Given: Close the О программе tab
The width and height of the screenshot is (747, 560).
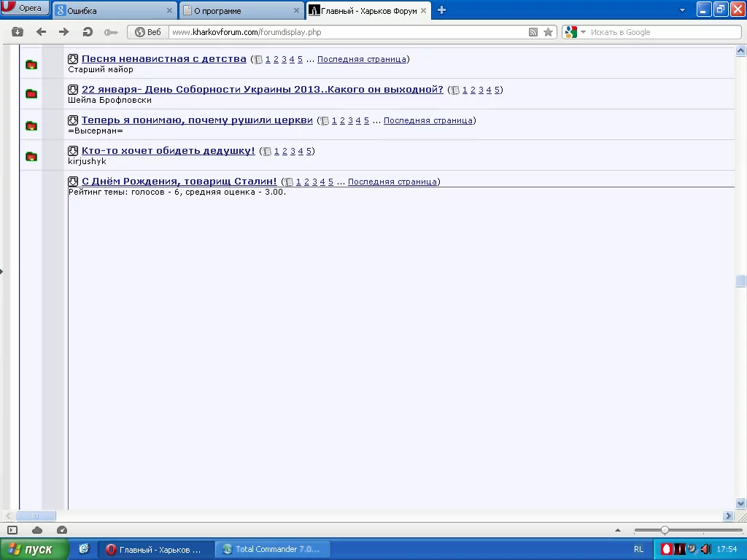Looking at the screenshot, I should point(296,10).
